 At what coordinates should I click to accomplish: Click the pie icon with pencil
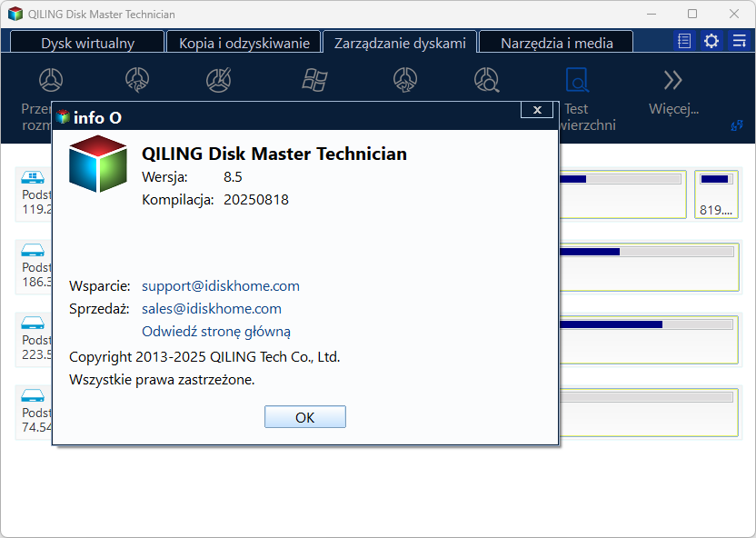[218, 80]
